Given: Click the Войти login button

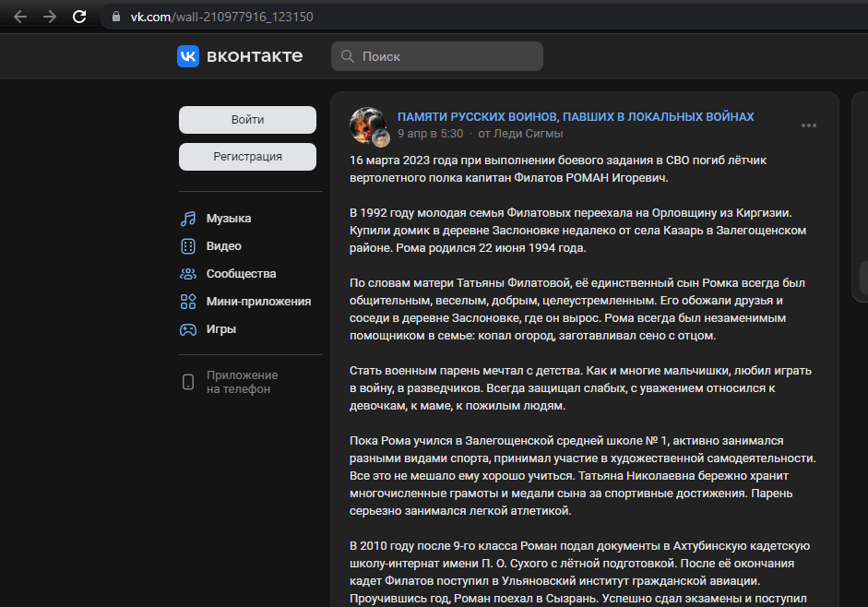Looking at the screenshot, I should click(x=247, y=120).
